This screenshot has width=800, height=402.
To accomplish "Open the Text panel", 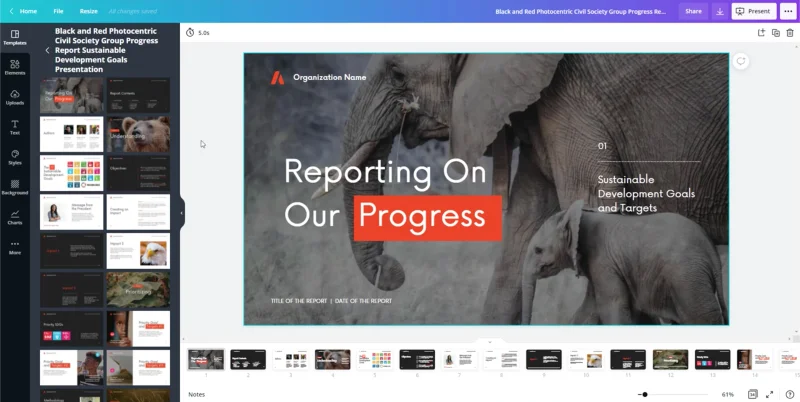I will click(x=15, y=128).
